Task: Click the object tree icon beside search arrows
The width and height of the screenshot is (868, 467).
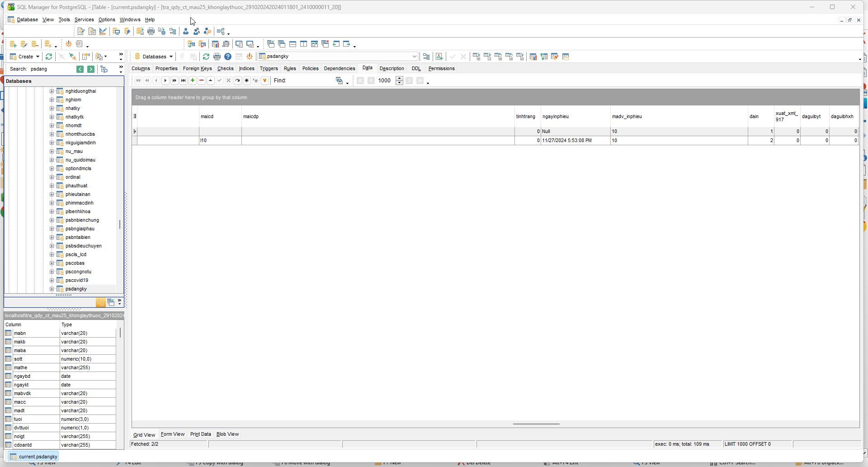Action: point(104,69)
